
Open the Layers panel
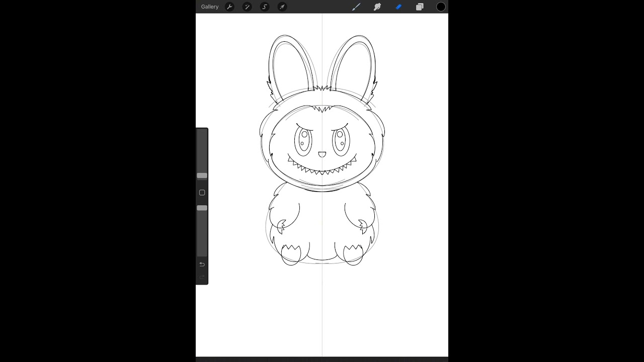[420, 7]
